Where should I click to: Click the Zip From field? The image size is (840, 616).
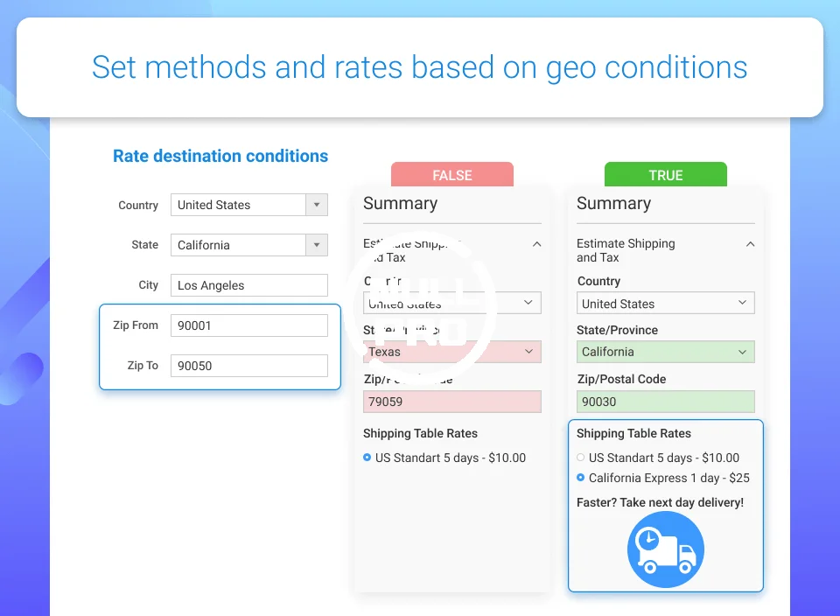pyautogui.click(x=249, y=325)
